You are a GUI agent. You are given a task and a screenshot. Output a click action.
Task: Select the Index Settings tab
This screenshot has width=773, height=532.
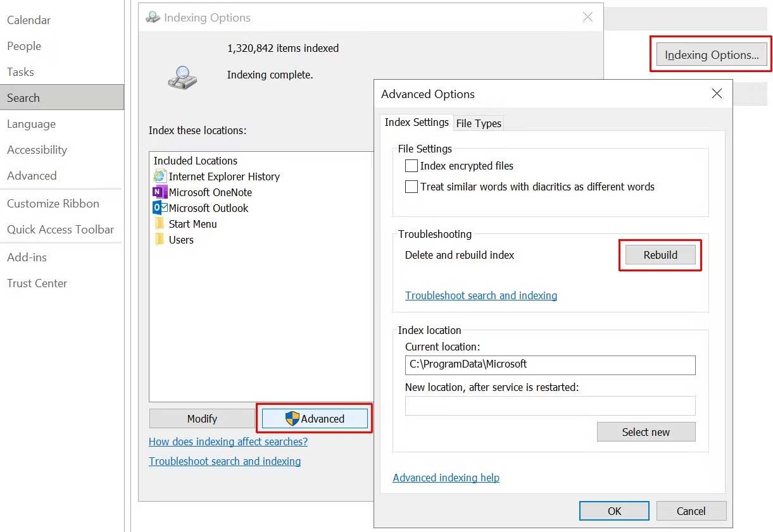[417, 122]
